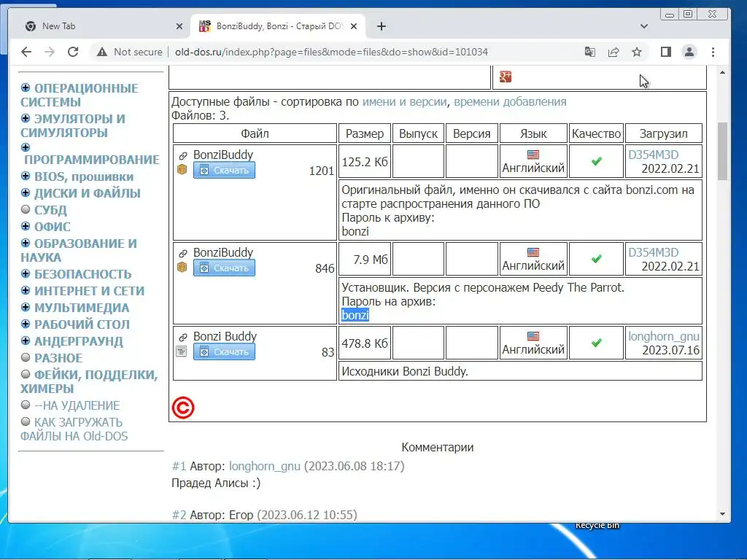This screenshot has width=747, height=560.
Task: Share this page using the share icon
Action: (x=613, y=52)
